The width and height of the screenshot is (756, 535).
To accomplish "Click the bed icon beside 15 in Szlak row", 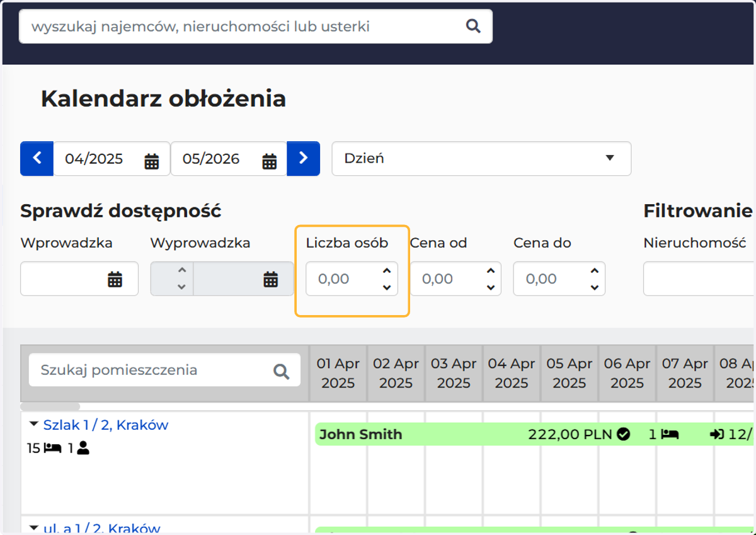I will click(x=52, y=448).
